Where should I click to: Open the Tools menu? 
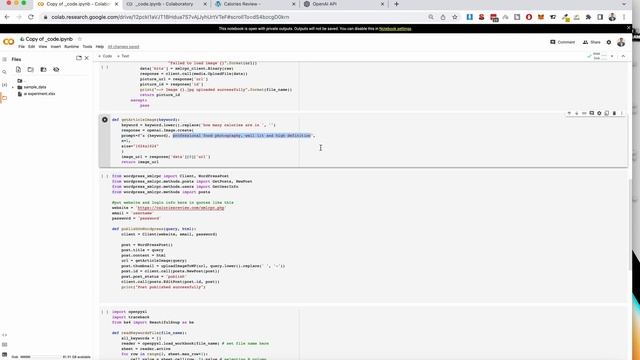(x=87, y=47)
